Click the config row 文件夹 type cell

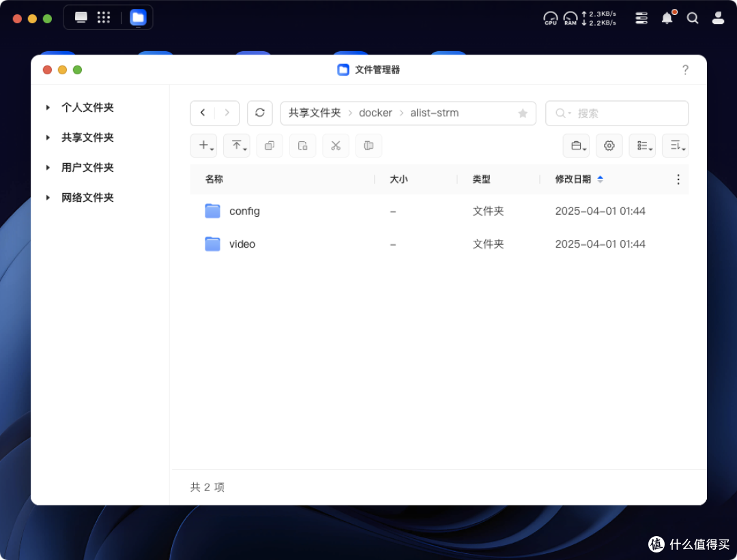click(x=488, y=211)
